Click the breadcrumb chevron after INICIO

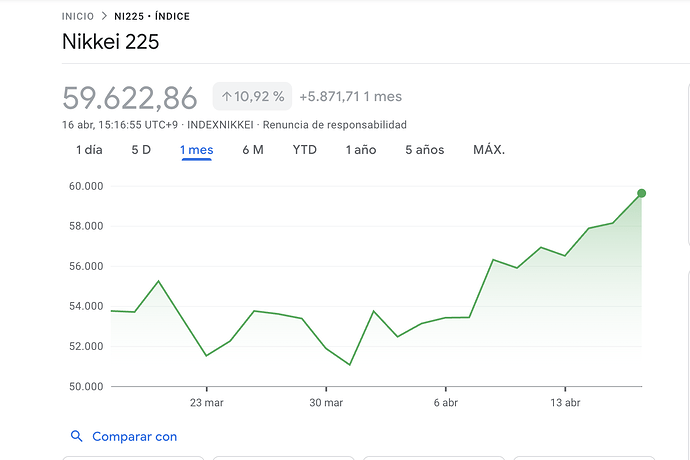(x=104, y=16)
